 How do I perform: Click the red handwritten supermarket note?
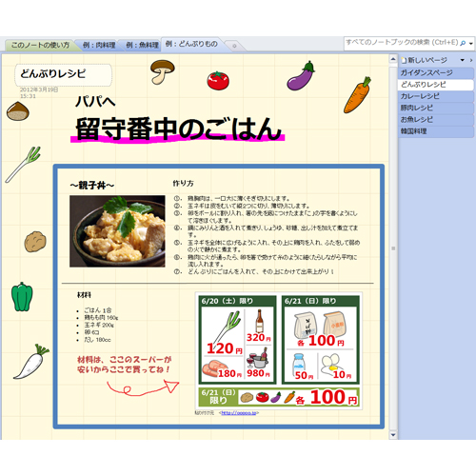click(x=125, y=365)
